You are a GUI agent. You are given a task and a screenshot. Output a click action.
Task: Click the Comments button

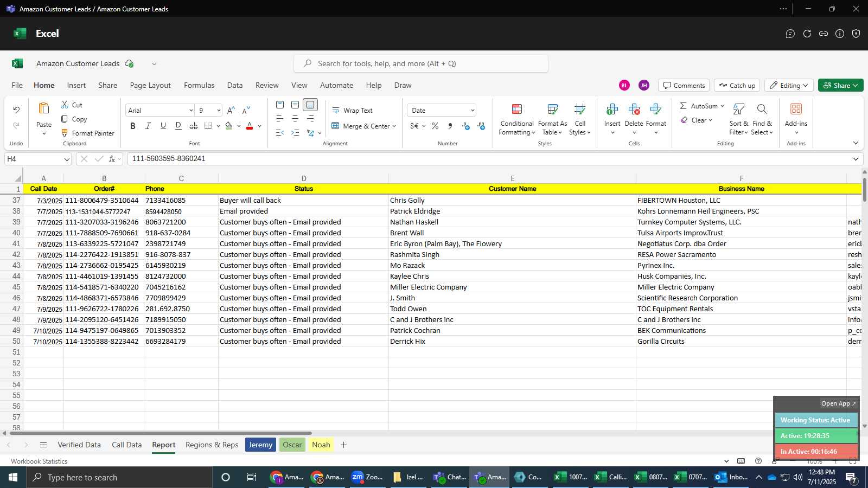coord(684,85)
